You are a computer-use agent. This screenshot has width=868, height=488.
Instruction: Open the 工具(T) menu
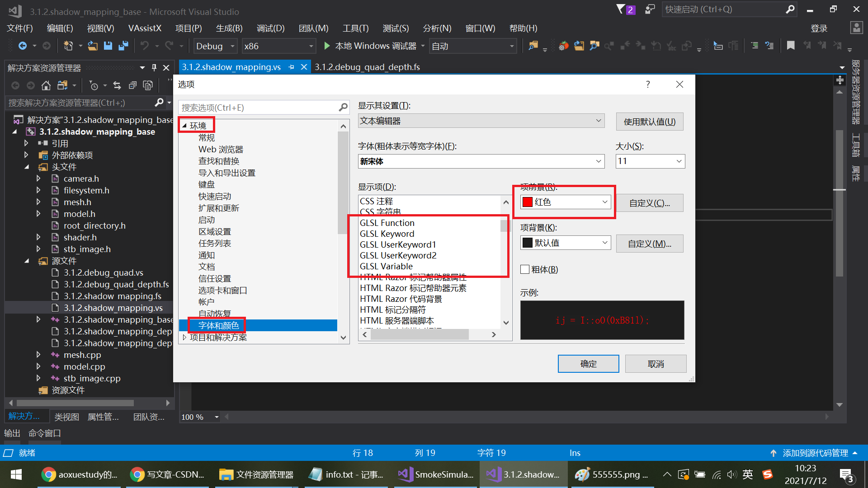(355, 28)
